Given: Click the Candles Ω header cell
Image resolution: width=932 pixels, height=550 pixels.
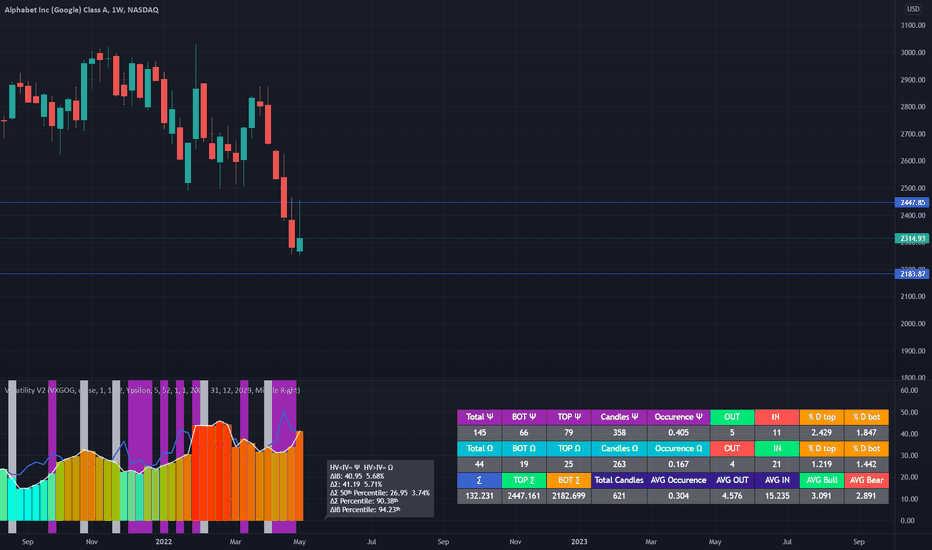Looking at the screenshot, I should point(619,448).
